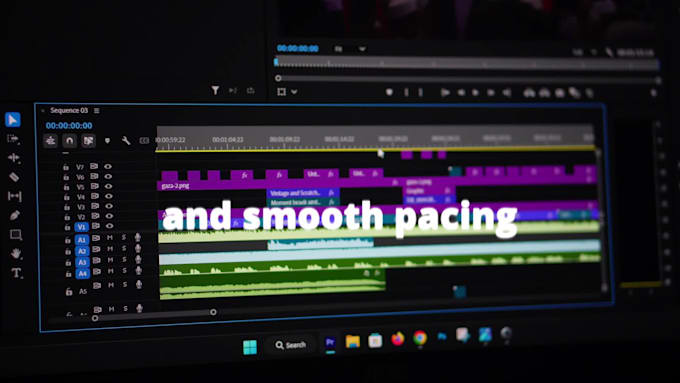Toggle insert sequences as nests button
680x383 pixels.
click(x=50, y=141)
